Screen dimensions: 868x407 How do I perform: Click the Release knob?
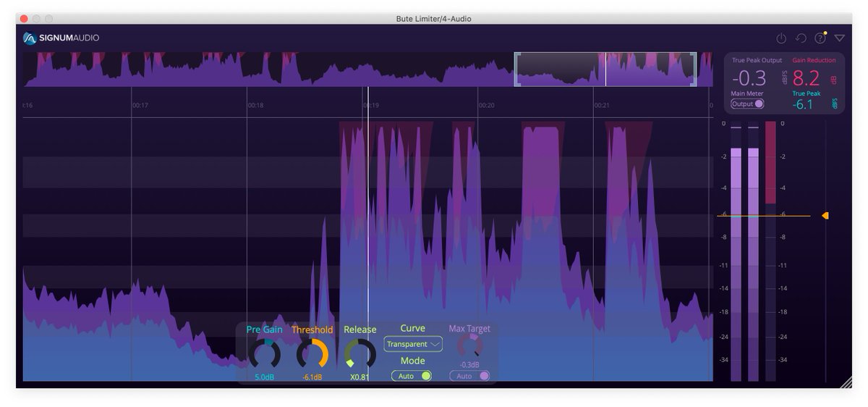click(x=360, y=354)
